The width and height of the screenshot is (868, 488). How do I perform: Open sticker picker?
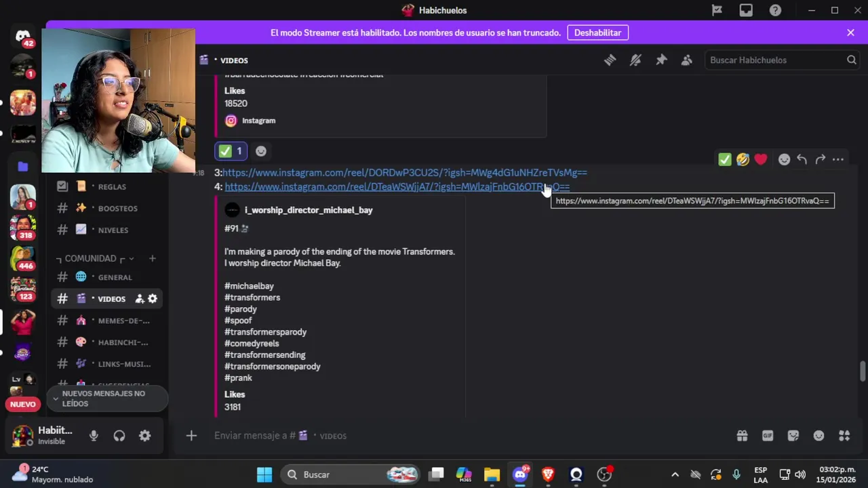pyautogui.click(x=793, y=436)
